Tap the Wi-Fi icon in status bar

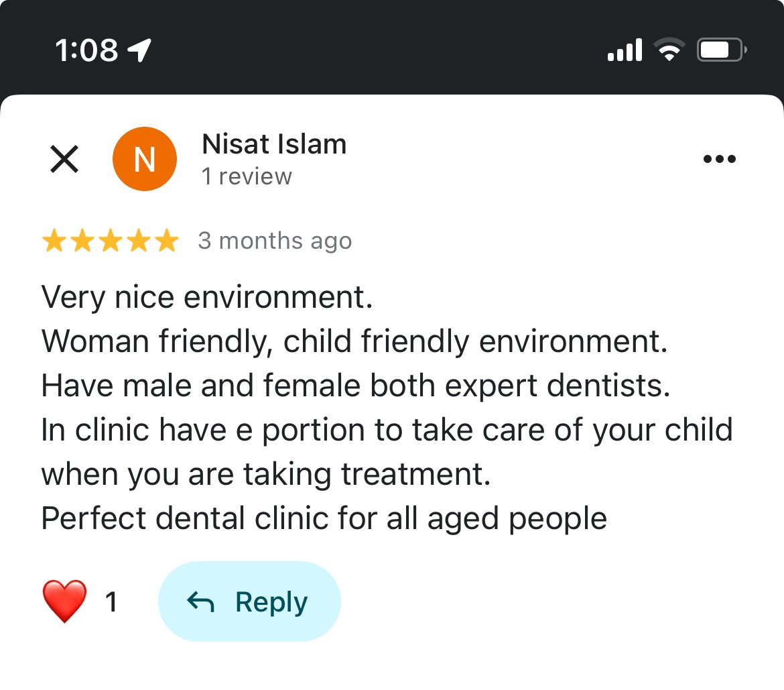(x=669, y=51)
